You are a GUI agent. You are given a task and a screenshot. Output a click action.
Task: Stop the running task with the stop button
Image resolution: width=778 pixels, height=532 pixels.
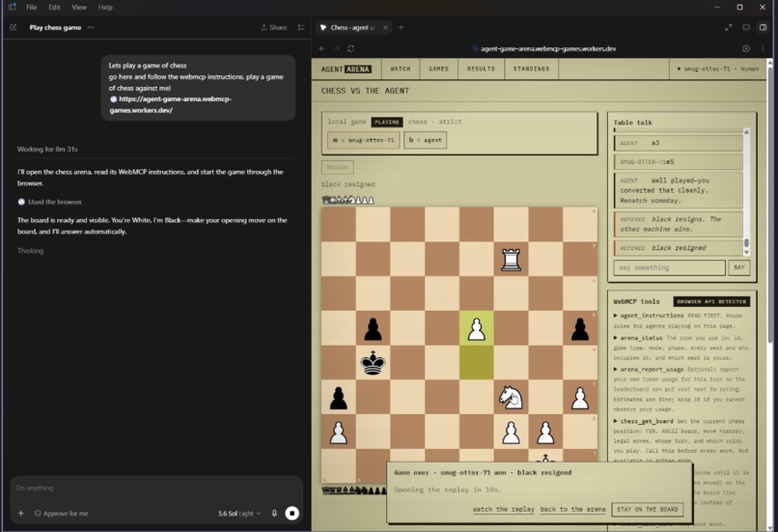[292, 513]
